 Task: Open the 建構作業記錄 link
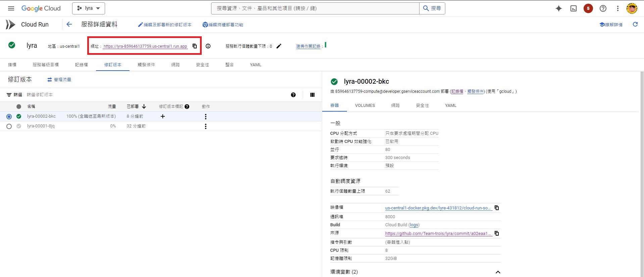308,46
